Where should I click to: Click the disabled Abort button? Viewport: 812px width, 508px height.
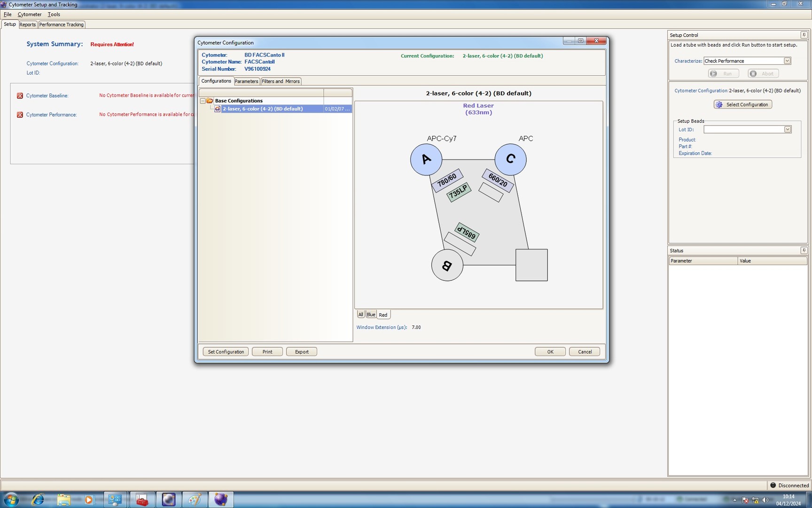coord(764,74)
